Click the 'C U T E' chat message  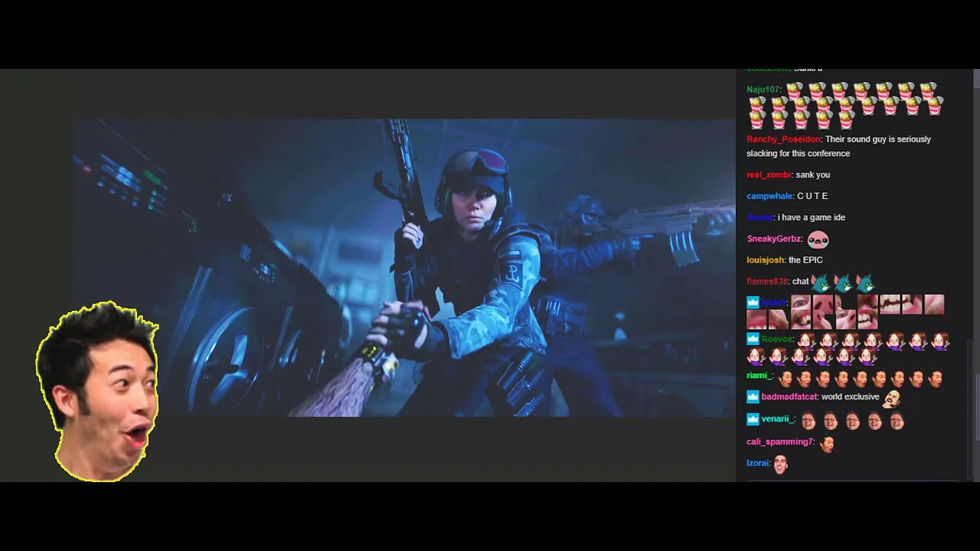coord(812,196)
